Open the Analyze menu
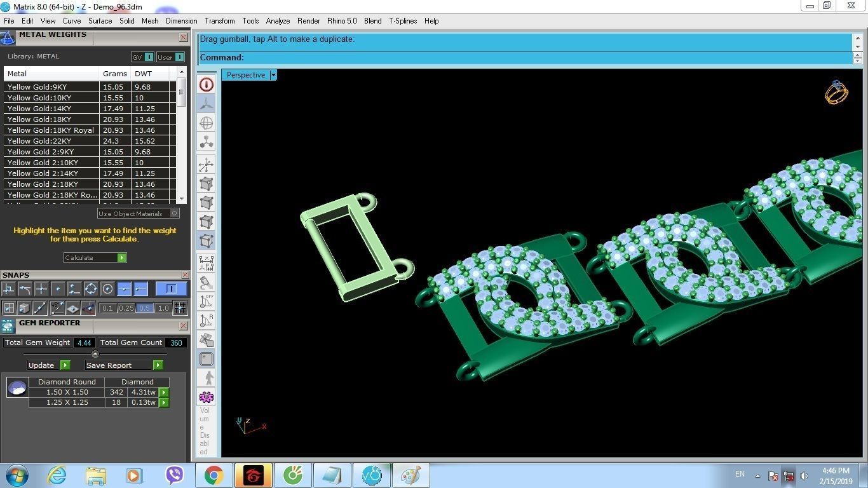Image resolution: width=868 pixels, height=488 pixels. point(278,21)
